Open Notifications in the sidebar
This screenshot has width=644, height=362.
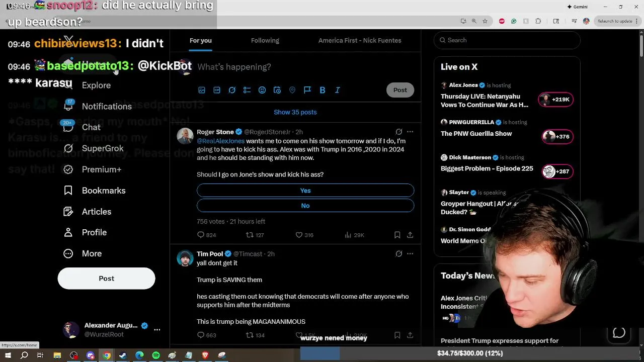[98, 107]
